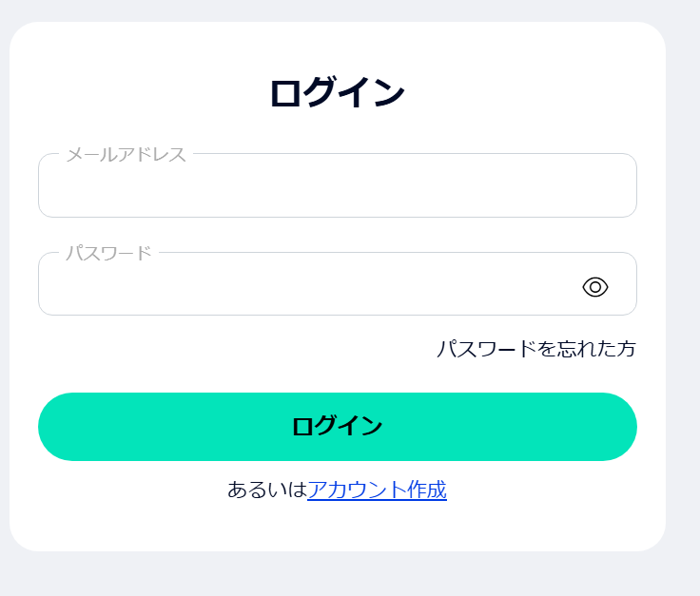
Task: Click the teal login button
Action: pyautogui.click(x=337, y=427)
